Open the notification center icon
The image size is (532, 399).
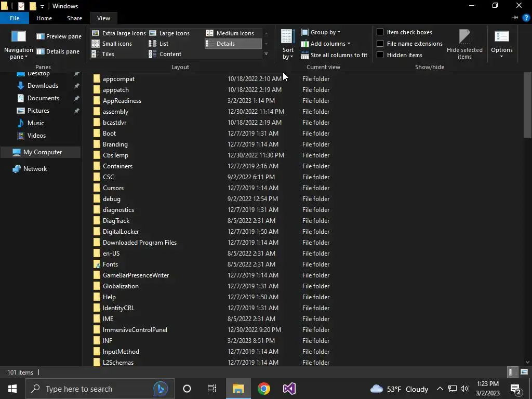coord(516,389)
